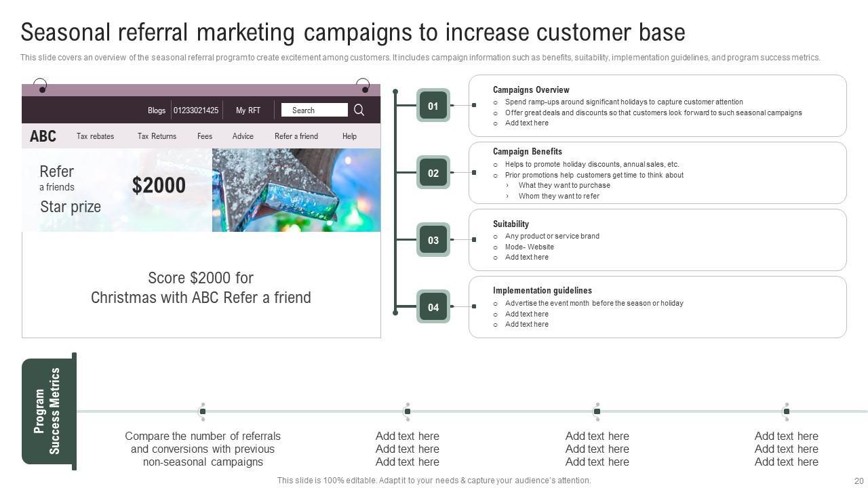The width and height of the screenshot is (868, 488).
Task: Select the "What they want to purchase" sub-bullet
Action: click(564, 185)
